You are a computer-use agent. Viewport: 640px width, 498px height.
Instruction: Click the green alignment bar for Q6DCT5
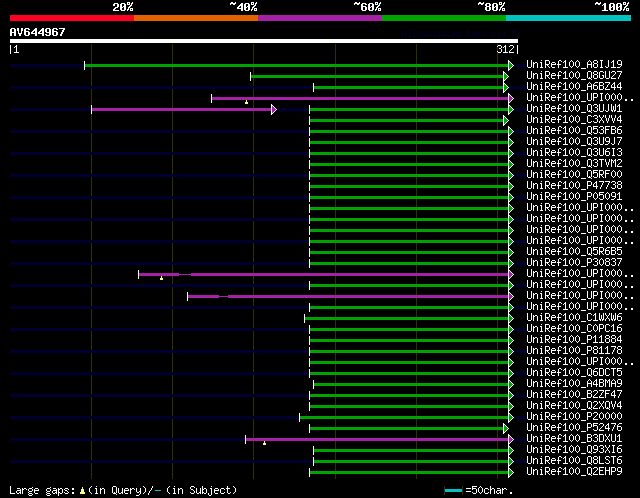[x=410, y=373]
